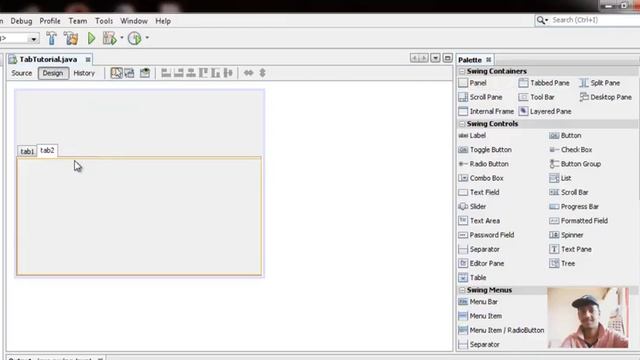Viewport: 640px width, 360px height.
Task: Select the TabTutorial.java editor tab
Action: [48, 60]
